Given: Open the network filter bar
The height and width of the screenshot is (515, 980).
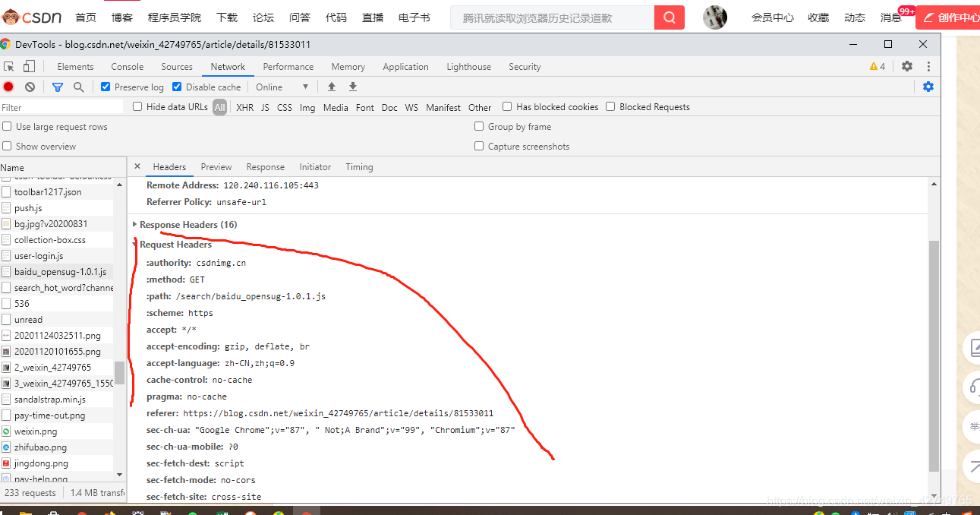Looking at the screenshot, I should pos(57,87).
